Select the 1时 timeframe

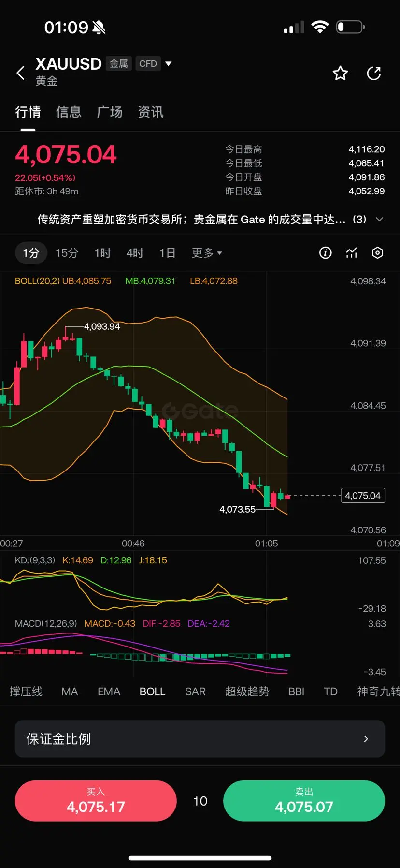(103, 253)
